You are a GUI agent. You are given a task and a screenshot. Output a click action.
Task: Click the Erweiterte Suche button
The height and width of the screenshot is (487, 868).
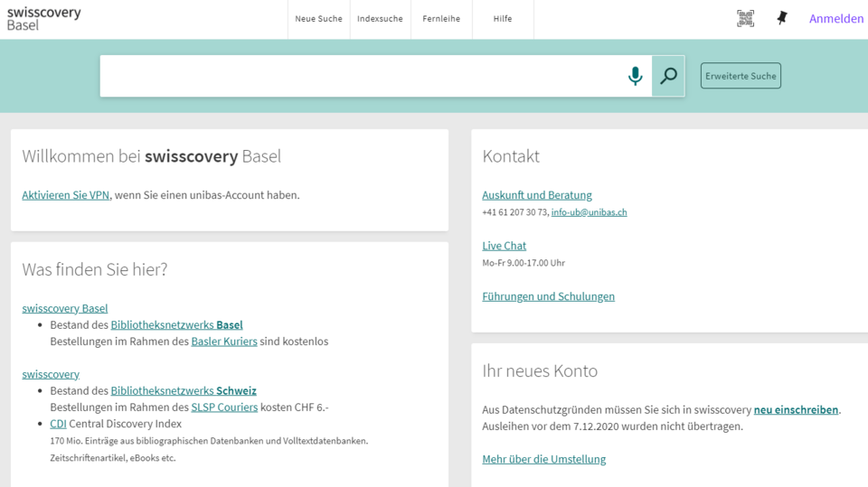point(741,76)
